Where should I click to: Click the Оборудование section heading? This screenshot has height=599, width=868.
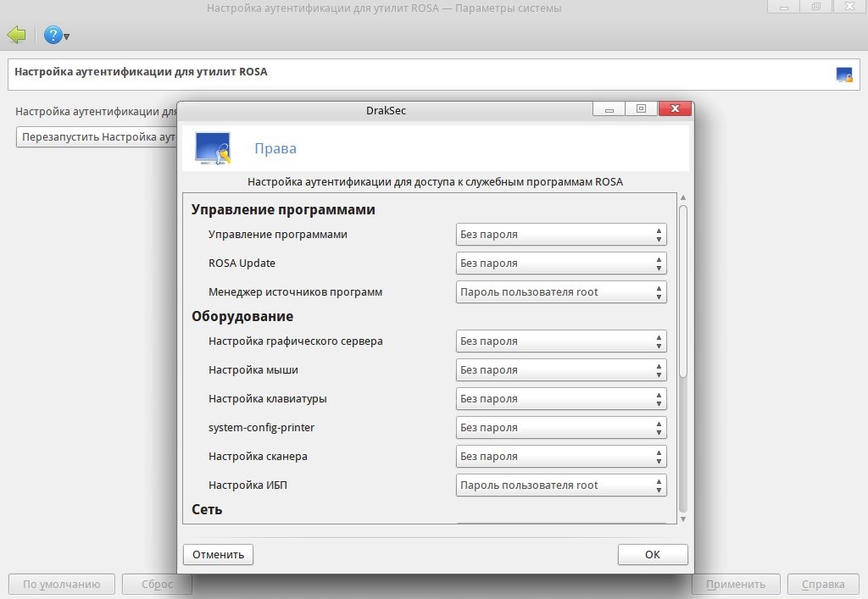click(242, 316)
